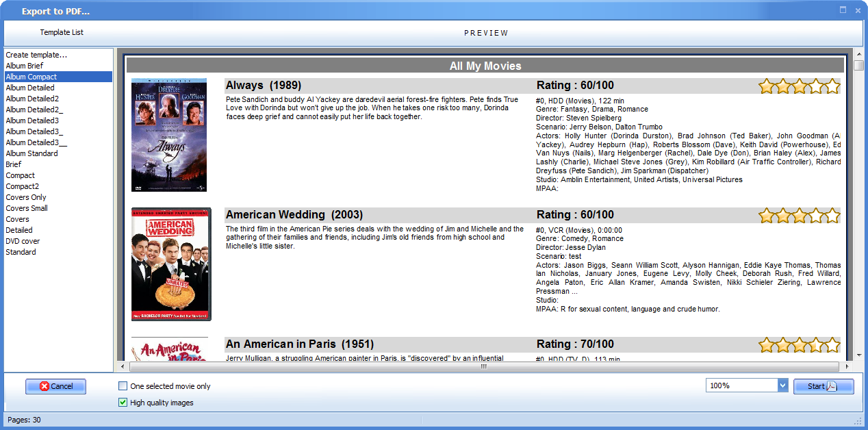Click An American in Paris (1951) title
Image resolution: width=868 pixels, height=430 pixels.
click(300, 344)
